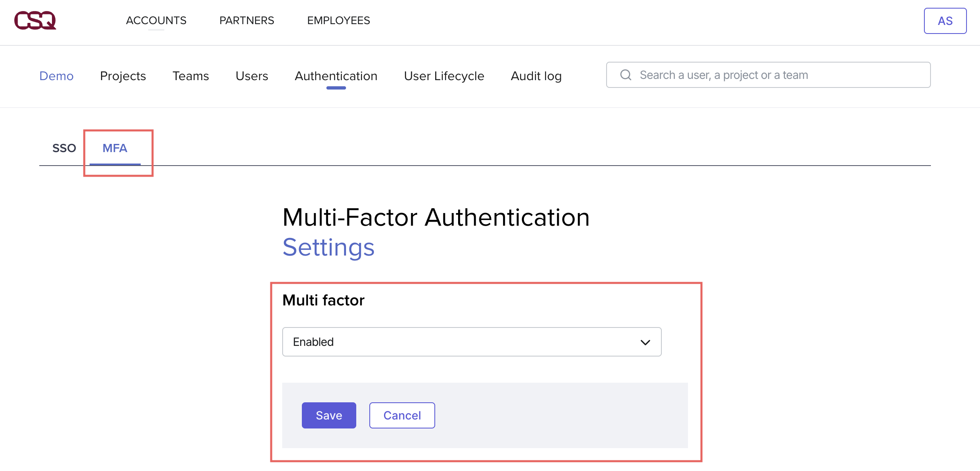Expand the Multi factor dropdown chevron
The image size is (980, 471).
pos(645,342)
